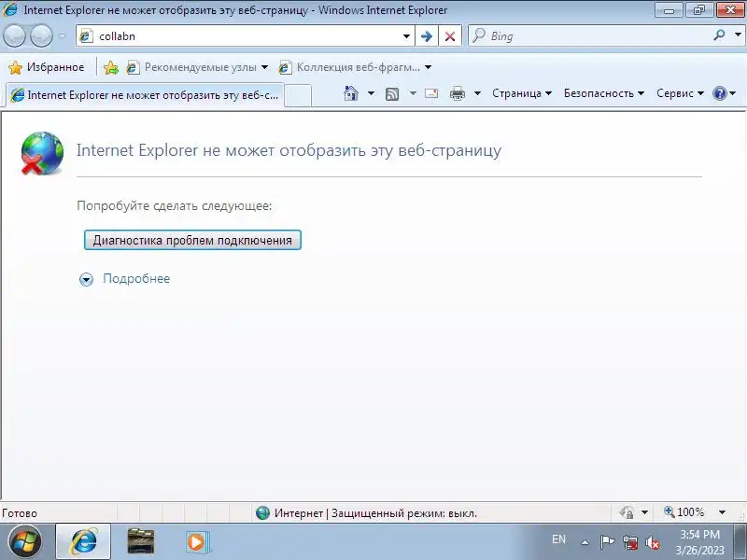Click the Help question mark icon
This screenshot has height=560, width=747.
(719, 93)
